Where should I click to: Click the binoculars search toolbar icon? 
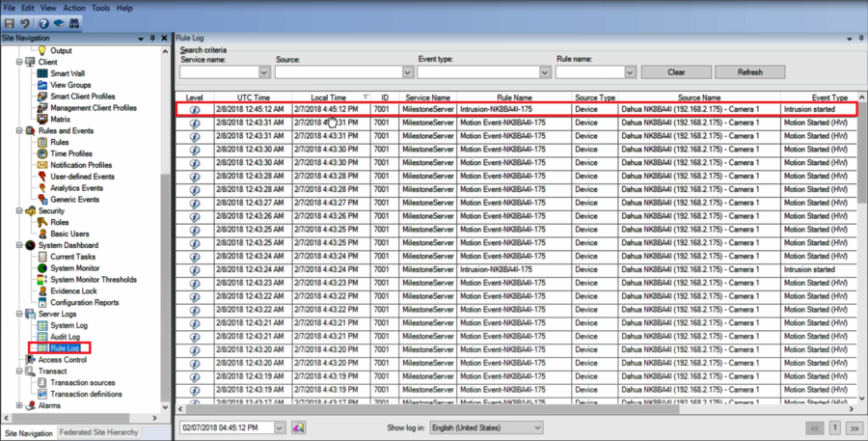pyautogui.click(x=74, y=24)
